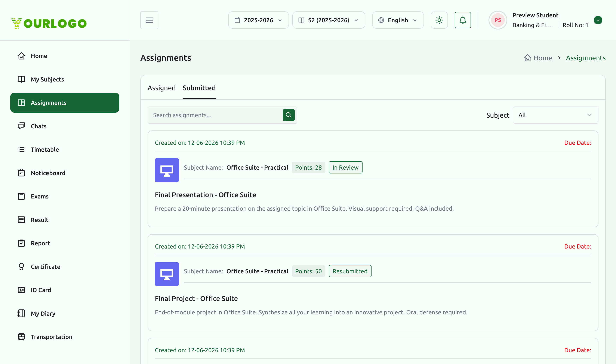The height and width of the screenshot is (364, 616).
Task: Open Chats in the sidebar
Action: pos(65,126)
